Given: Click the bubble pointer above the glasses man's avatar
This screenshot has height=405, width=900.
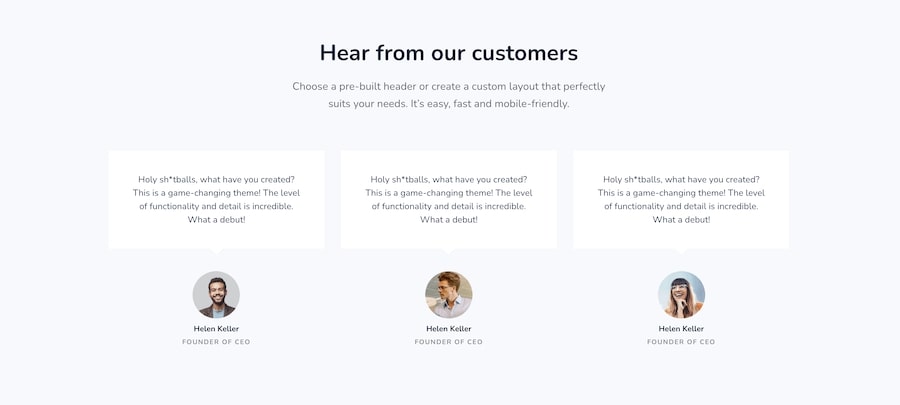Looking at the screenshot, I should click(449, 253).
